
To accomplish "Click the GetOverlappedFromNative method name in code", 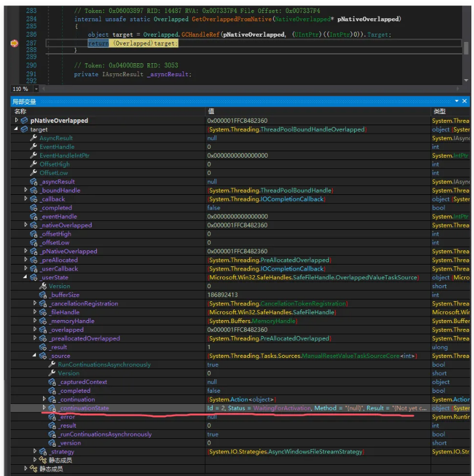I will [x=232, y=19].
